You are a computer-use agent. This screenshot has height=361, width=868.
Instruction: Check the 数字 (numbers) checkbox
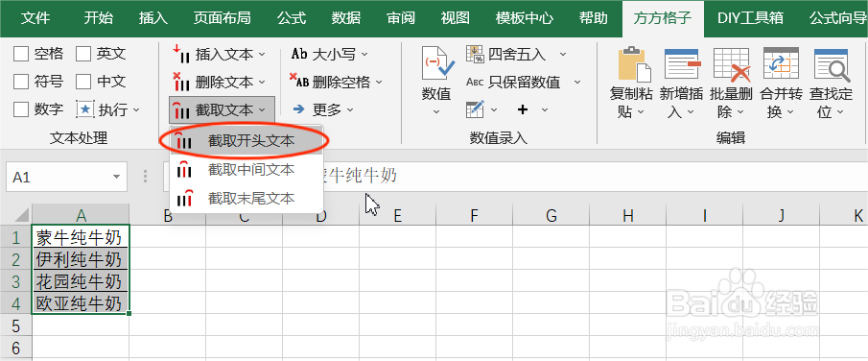pos(21,109)
